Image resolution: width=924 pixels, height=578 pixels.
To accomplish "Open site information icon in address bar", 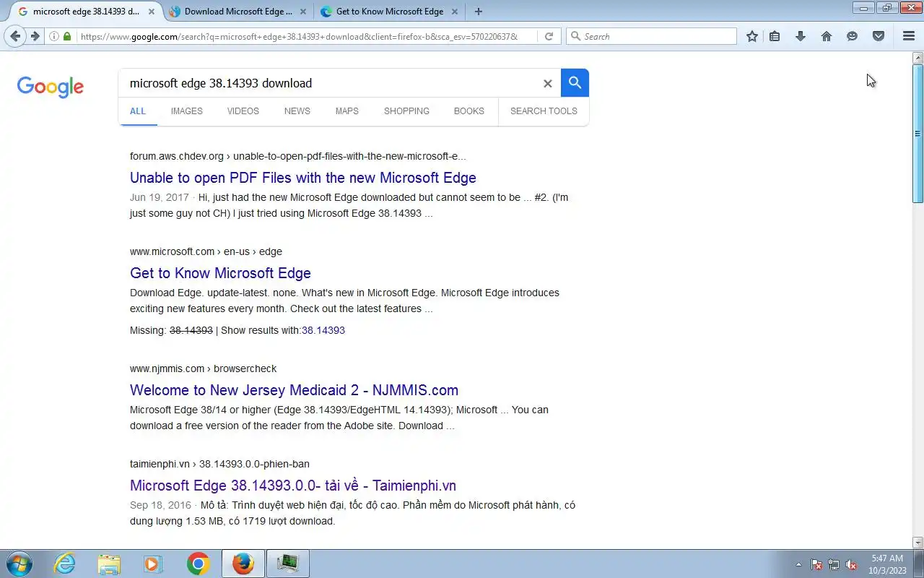I will coord(54,36).
